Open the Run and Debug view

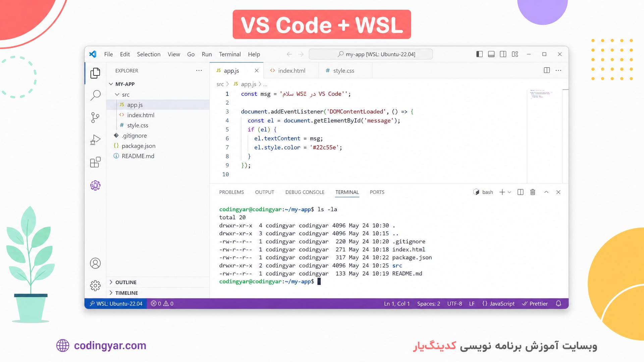pyautogui.click(x=95, y=140)
